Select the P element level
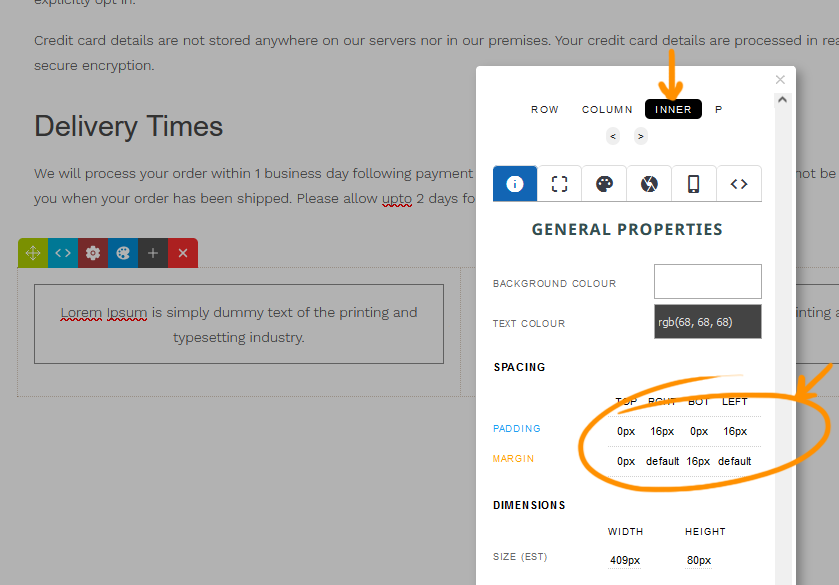This screenshot has width=839, height=585. (x=719, y=110)
